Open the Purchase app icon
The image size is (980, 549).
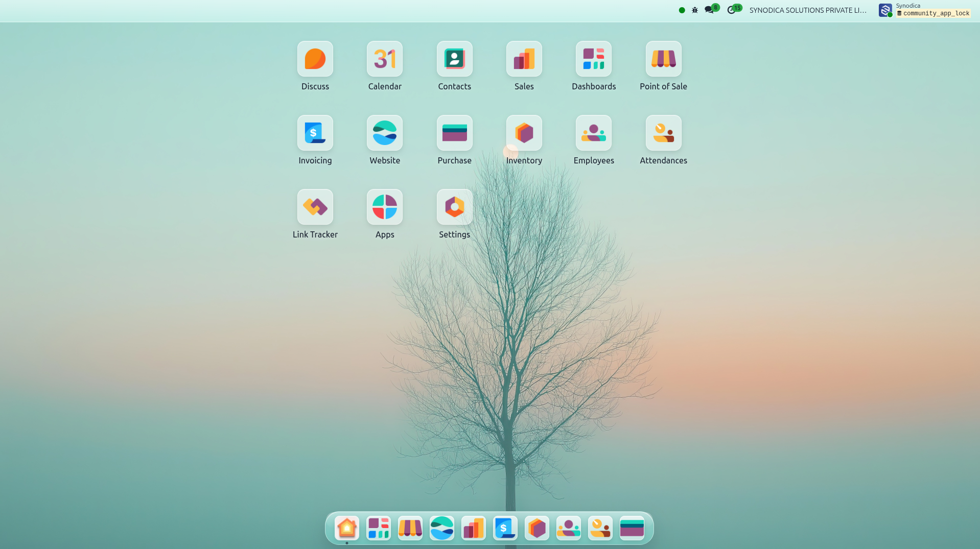tap(454, 133)
